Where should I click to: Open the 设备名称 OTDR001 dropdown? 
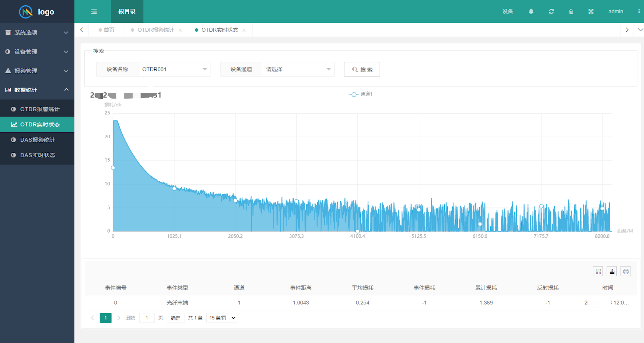pos(174,69)
